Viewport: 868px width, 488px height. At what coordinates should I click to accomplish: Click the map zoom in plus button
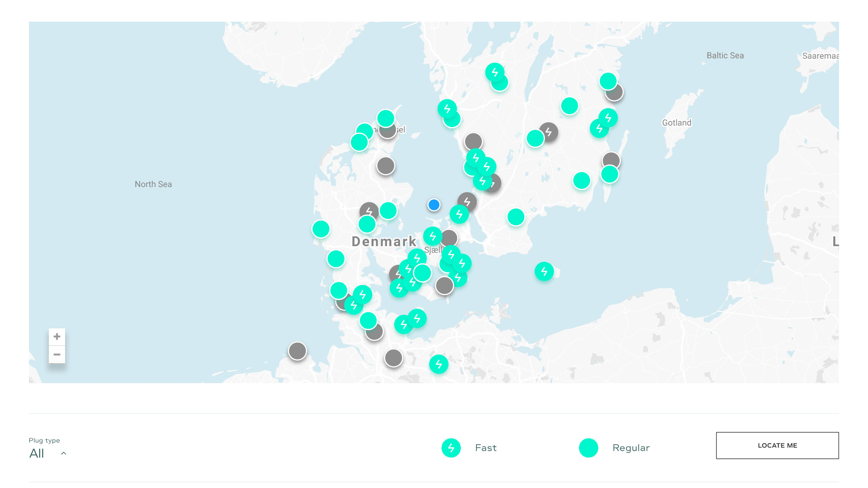pos(57,336)
